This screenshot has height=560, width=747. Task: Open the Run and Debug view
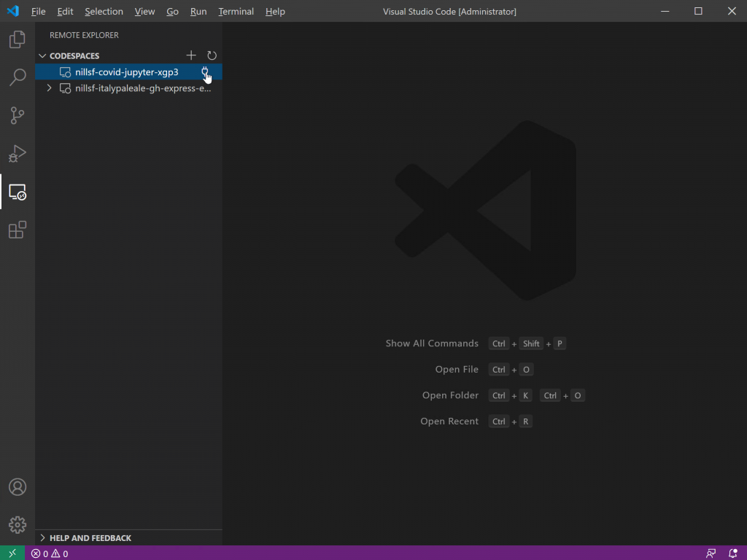(18, 153)
